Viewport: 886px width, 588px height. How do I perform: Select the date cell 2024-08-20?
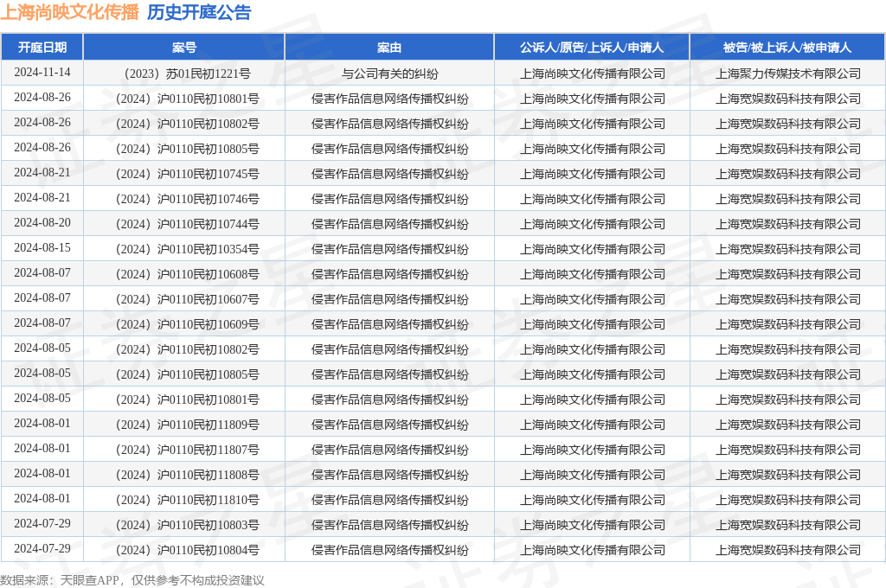coord(42,222)
